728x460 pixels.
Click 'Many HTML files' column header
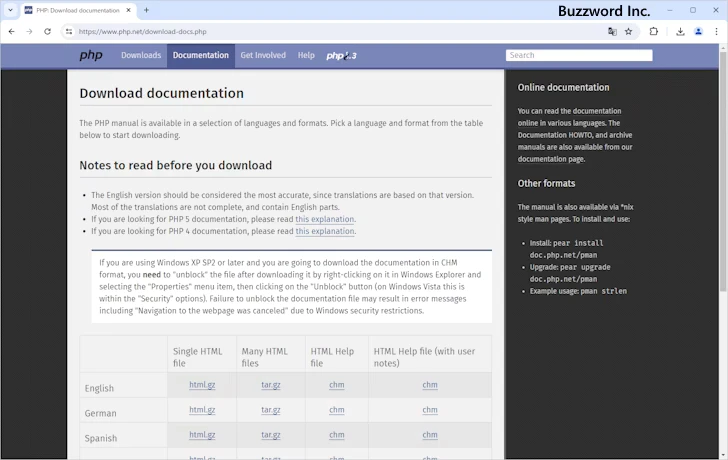[265, 357]
